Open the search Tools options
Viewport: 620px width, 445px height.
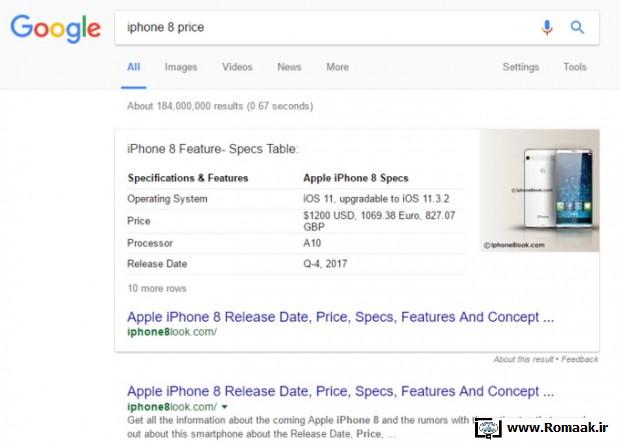click(575, 67)
